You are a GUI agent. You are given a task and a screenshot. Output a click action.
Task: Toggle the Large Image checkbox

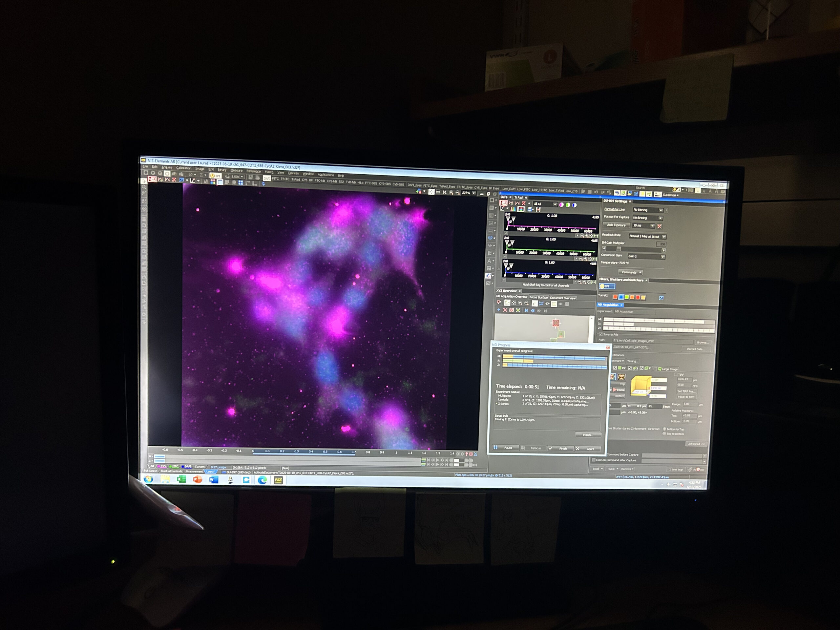[x=655, y=369]
